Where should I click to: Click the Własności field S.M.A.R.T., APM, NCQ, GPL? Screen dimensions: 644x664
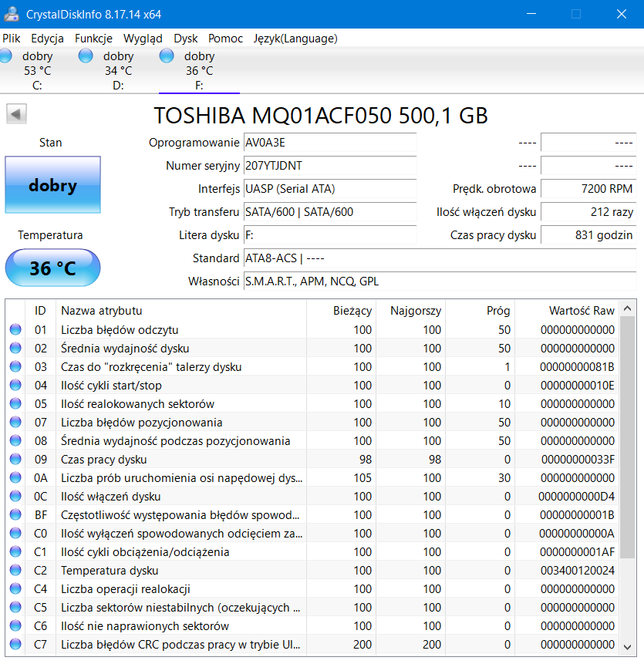coord(440,281)
